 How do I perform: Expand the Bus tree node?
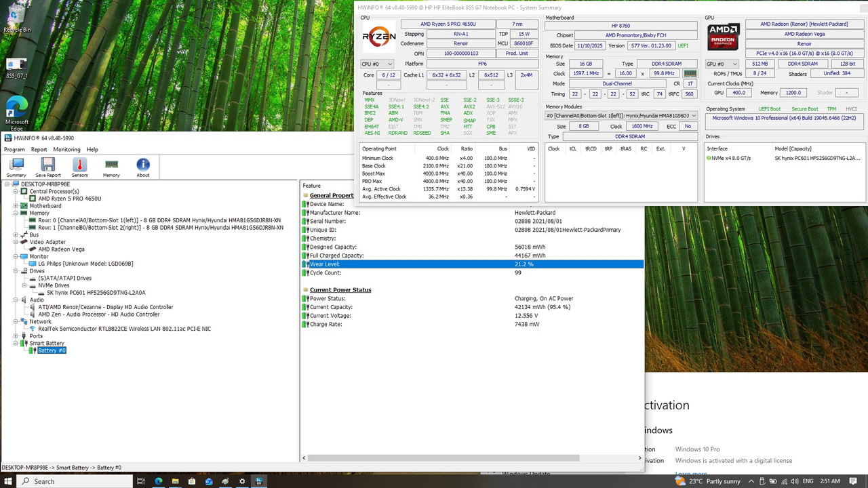16,235
